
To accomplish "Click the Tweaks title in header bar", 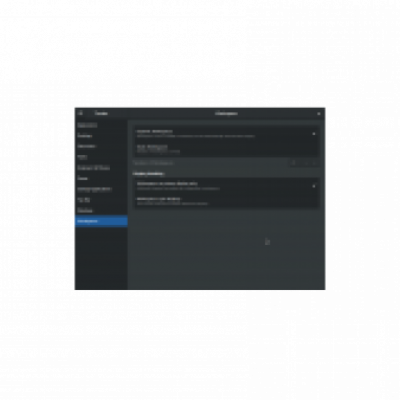I will 101,114.
